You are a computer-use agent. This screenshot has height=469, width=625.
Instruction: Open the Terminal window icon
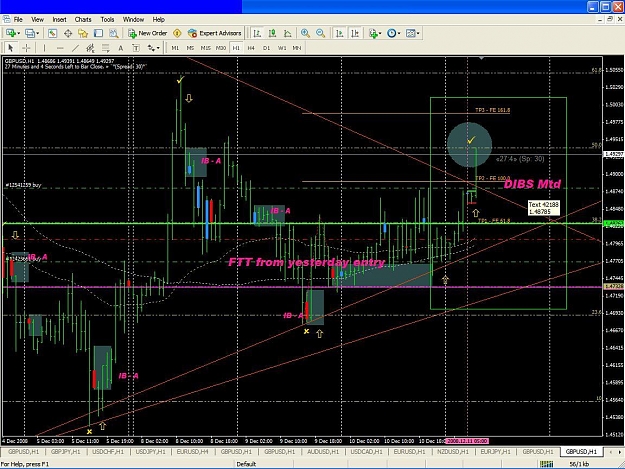[x=98, y=33]
